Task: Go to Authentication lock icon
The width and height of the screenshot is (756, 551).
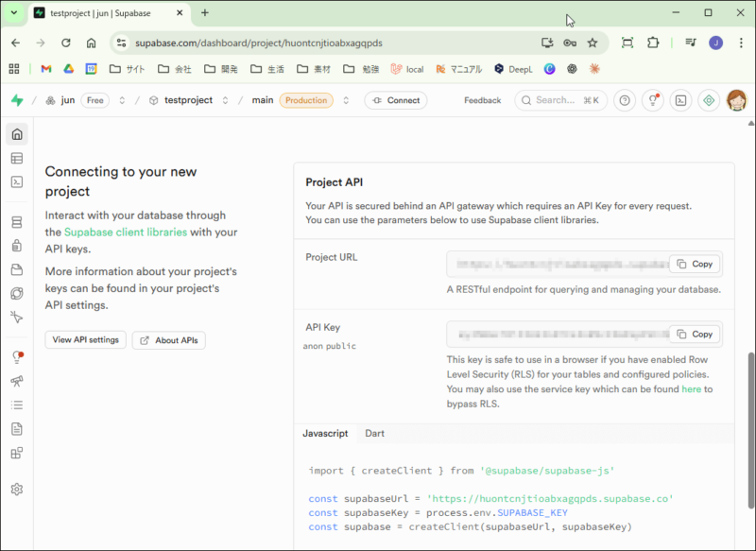Action: click(x=16, y=246)
